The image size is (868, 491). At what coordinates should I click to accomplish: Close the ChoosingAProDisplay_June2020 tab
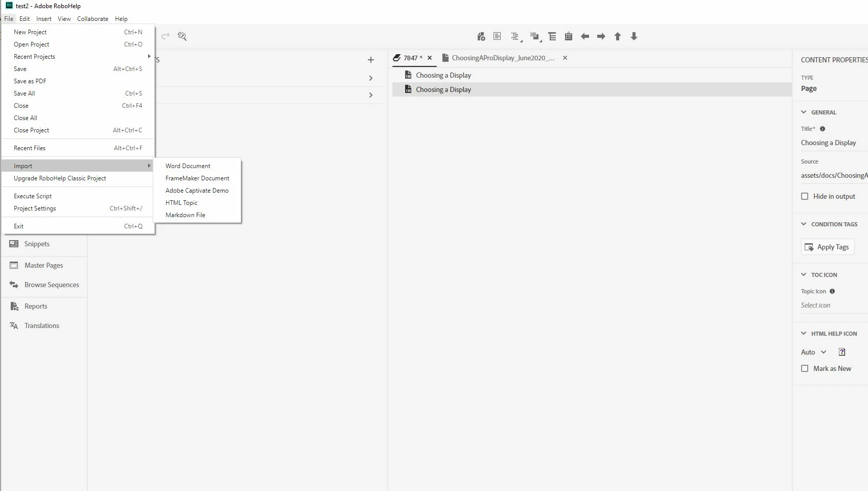click(565, 58)
